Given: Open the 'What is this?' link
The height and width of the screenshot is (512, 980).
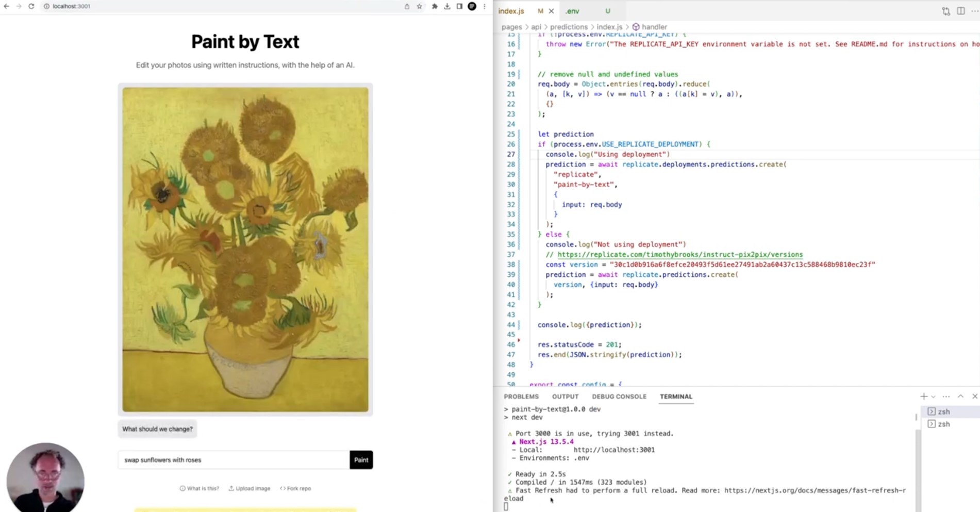Looking at the screenshot, I should coord(199,488).
